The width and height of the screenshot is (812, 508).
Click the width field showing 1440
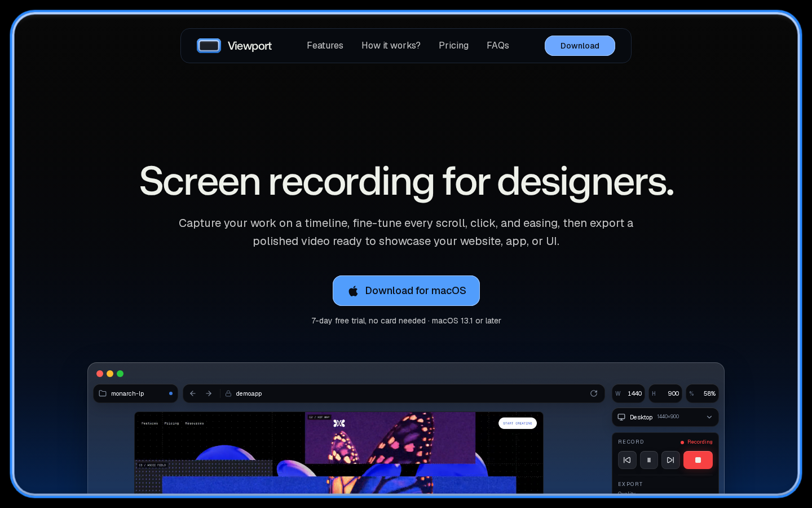[628, 393]
